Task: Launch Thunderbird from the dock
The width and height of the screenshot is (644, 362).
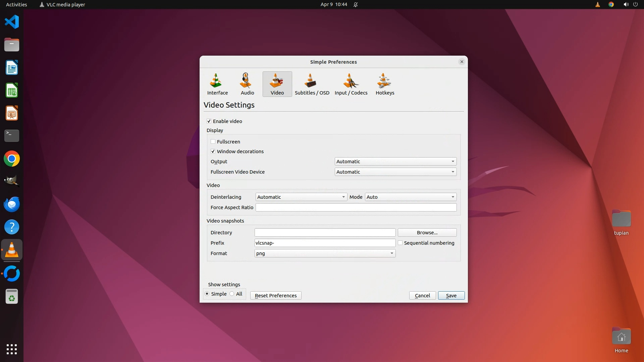Action: pos(12,204)
